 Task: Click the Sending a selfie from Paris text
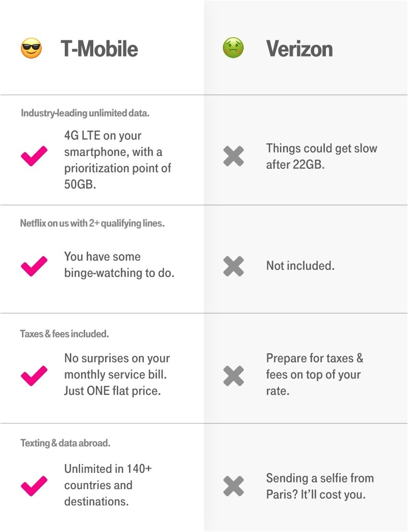[320, 486]
